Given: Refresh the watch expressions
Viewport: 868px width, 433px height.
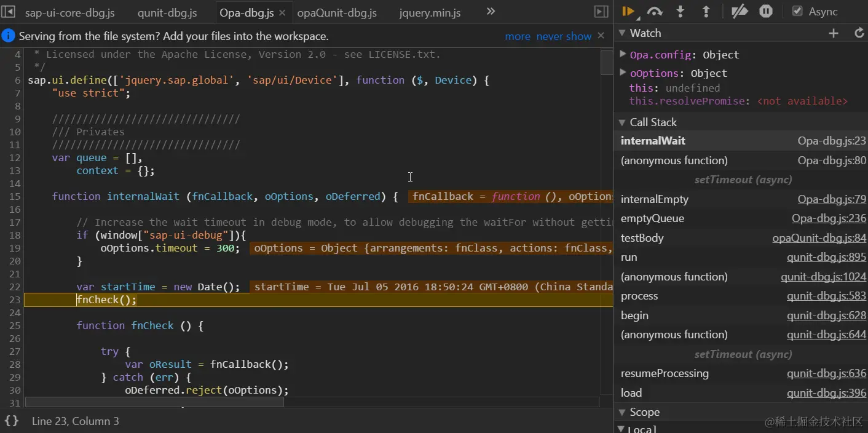Looking at the screenshot, I should (x=859, y=33).
